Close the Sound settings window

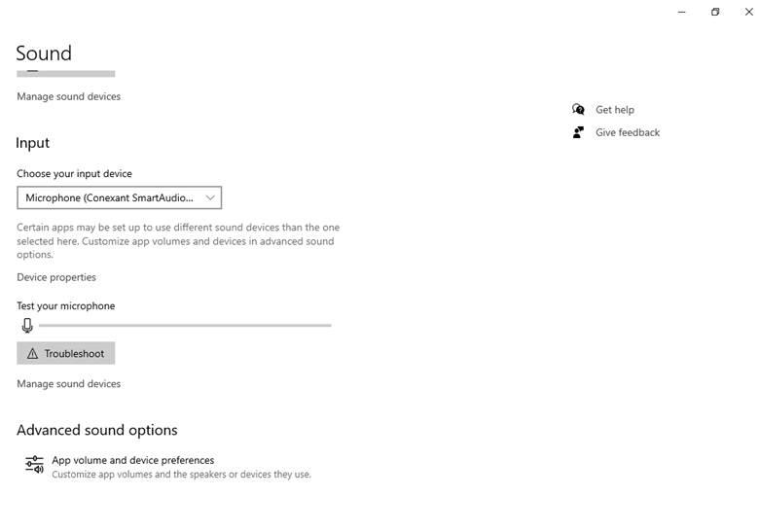coord(749,12)
